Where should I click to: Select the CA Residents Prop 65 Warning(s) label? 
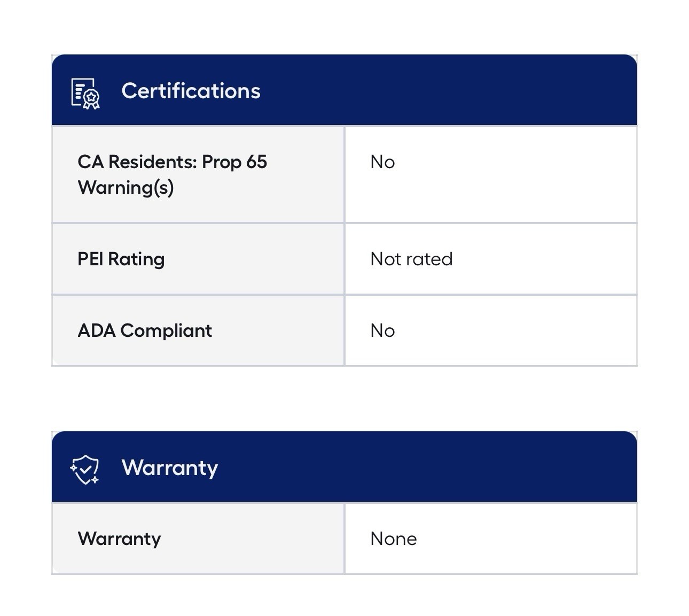click(172, 175)
